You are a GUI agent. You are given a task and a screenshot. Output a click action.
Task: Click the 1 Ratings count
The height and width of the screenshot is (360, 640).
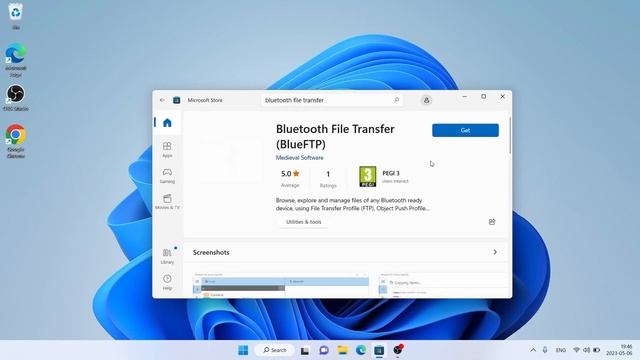(x=328, y=178)
